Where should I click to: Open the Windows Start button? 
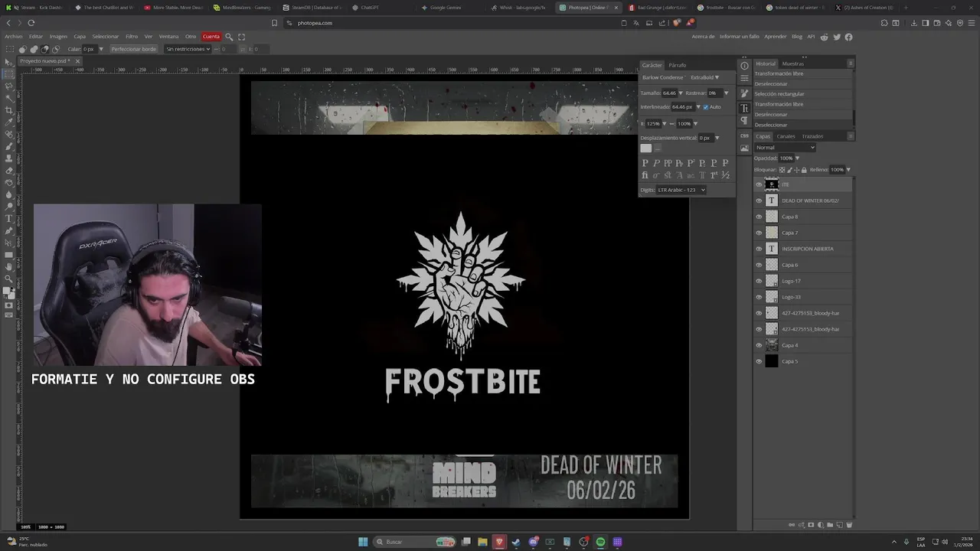[x=363, y=542]
